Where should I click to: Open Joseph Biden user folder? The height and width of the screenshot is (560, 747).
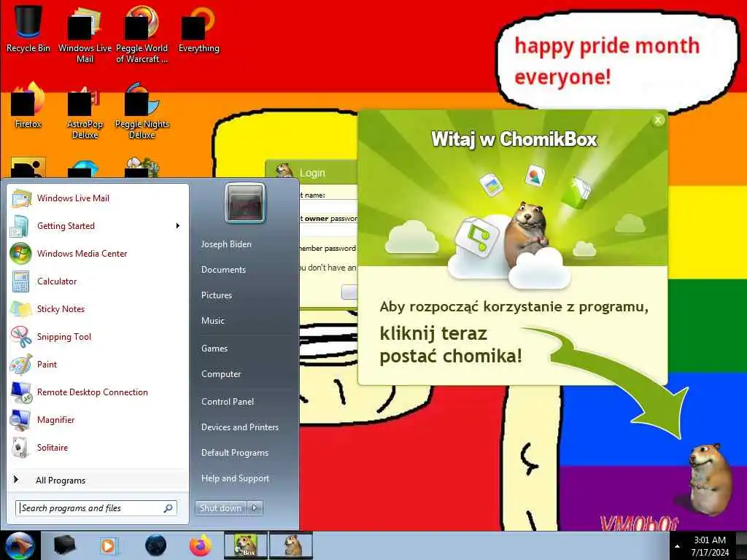[226, 244]
